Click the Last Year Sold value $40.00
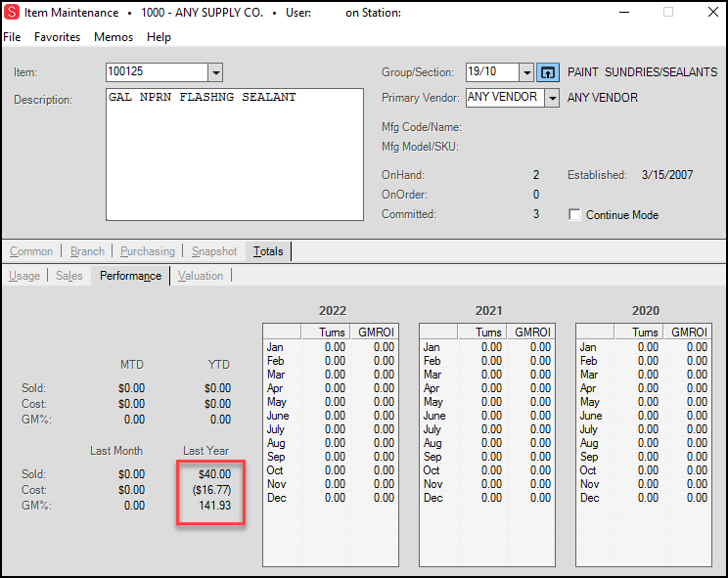 click(x=214, y=474)
